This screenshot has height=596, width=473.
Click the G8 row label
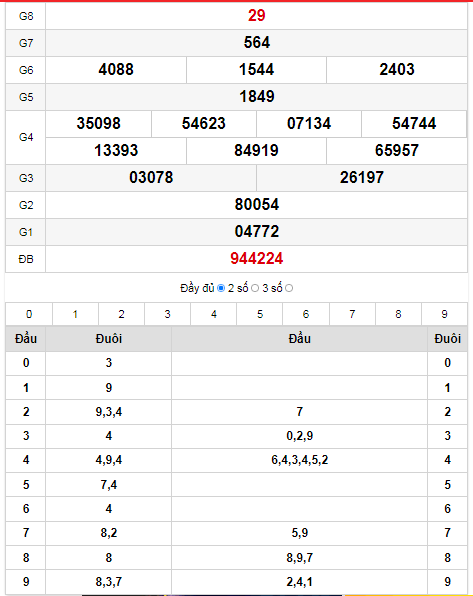click(x=26, y=16)
